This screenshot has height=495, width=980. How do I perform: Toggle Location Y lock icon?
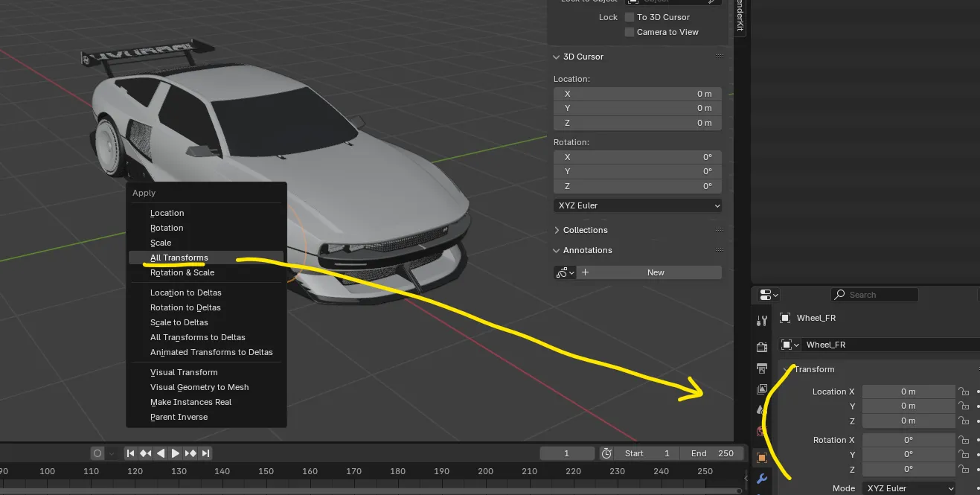click(964, 406)
